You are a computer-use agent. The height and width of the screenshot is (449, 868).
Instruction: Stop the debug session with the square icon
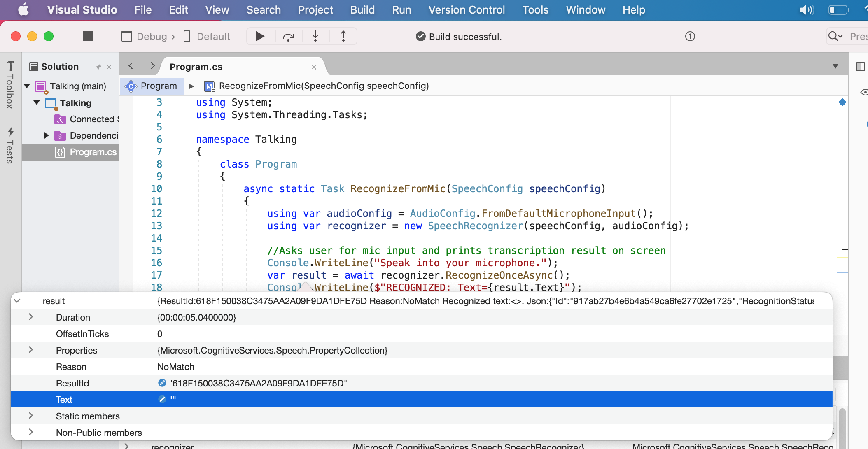(87, 36)
